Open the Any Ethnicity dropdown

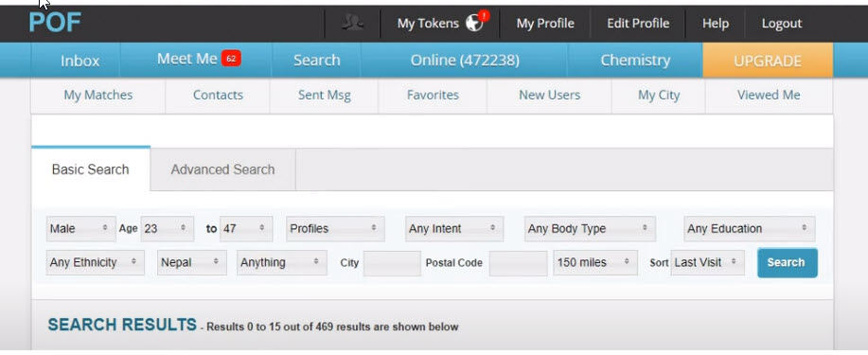96,262
